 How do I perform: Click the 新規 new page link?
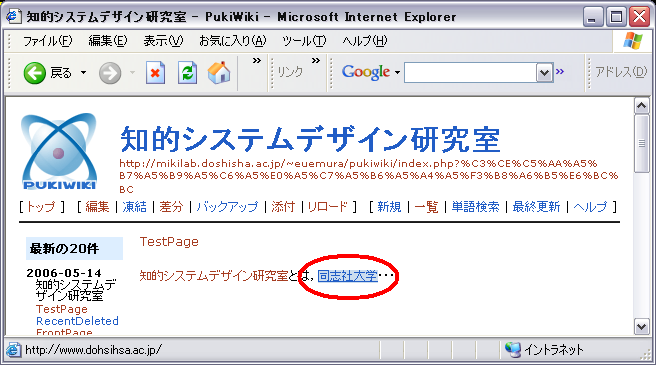(x=389, y=207)
